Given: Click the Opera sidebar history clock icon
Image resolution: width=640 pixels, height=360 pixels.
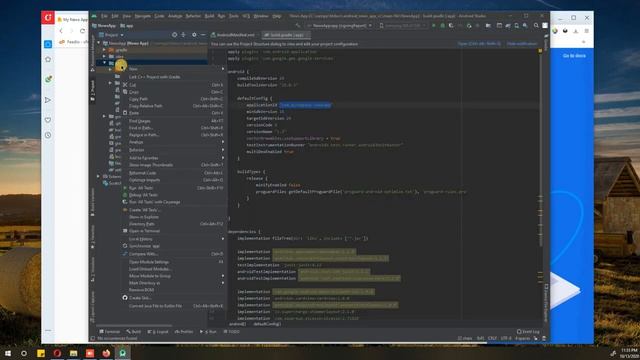Looking at the screenshot, I should point(48,135).
